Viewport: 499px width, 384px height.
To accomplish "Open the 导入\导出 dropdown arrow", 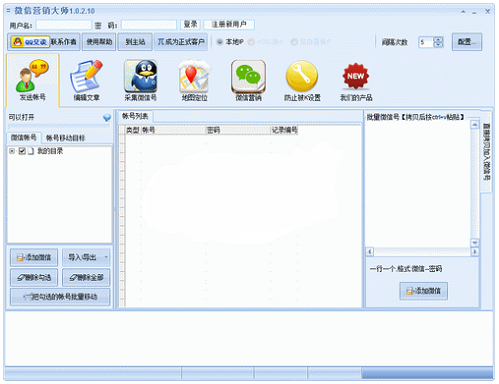I will pos(106,257).
